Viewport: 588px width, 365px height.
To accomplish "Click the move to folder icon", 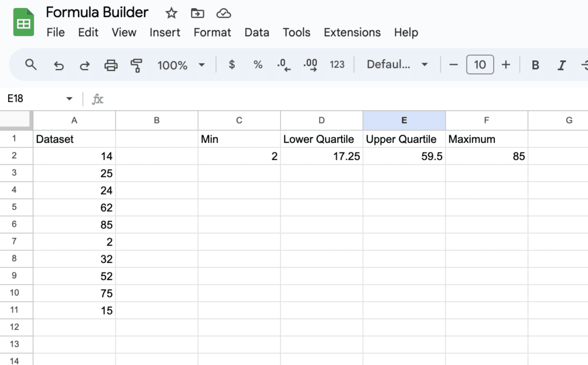I will pos(198,13).
